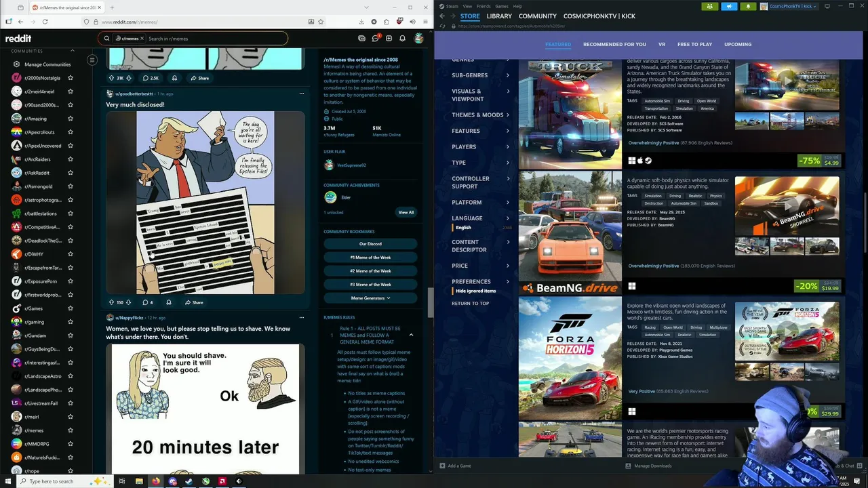Image resolution: width=868 pixels, height=488 pixels.
Task: Go back in the Steam client
Action: (x=442, y=16)
